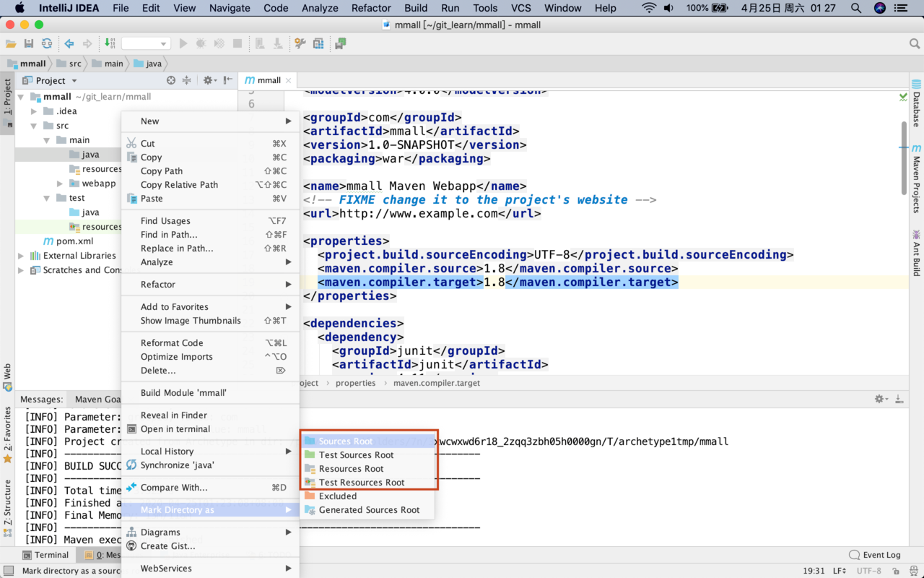Open Messages panel gear settings
924x578 pixels.
pyautogui.click(x=881, y=399)
